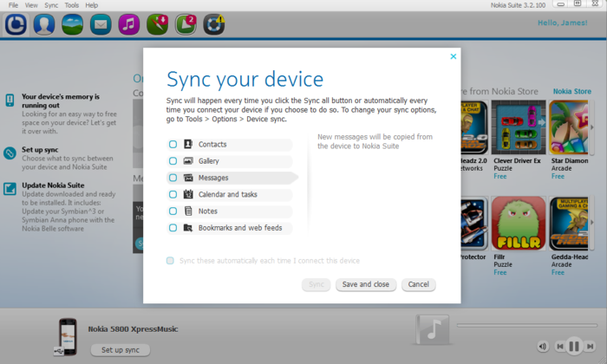
Task: Open the View menu
Action: tap(31, 5)
